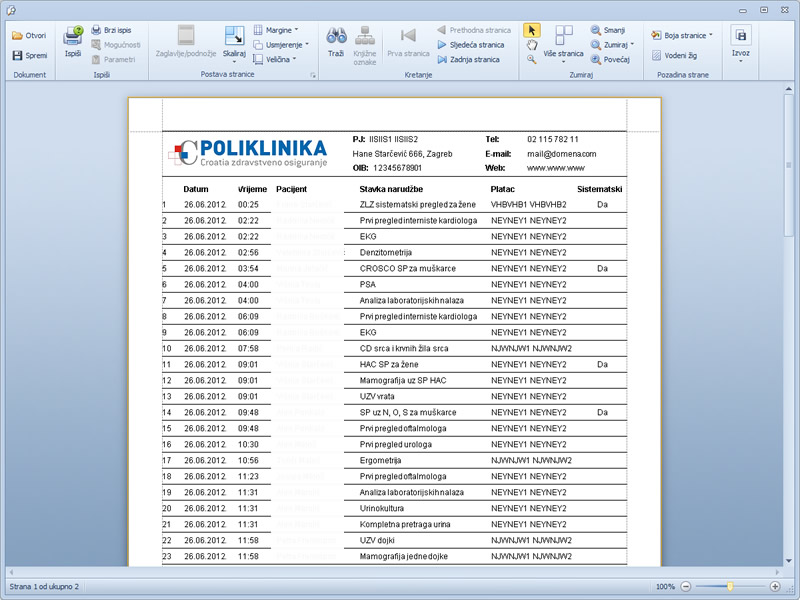
Task: Print using the Ispiši printer icon
Action: tap(73, 41)
